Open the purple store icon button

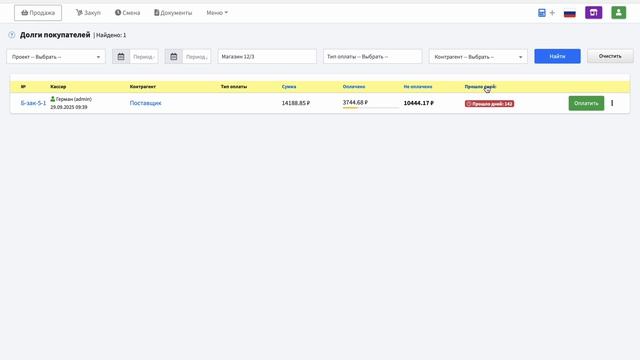click(593, 13)
